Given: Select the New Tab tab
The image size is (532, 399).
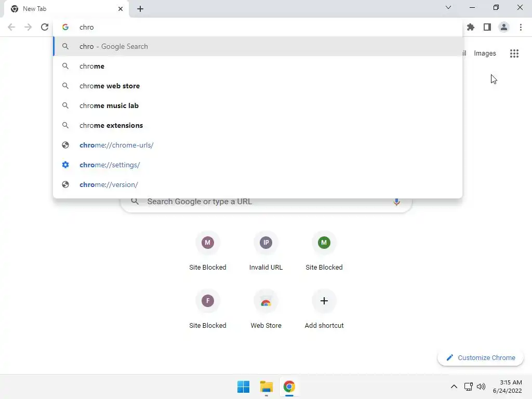Looking at the screenshot, I should (x=66, y=9).
